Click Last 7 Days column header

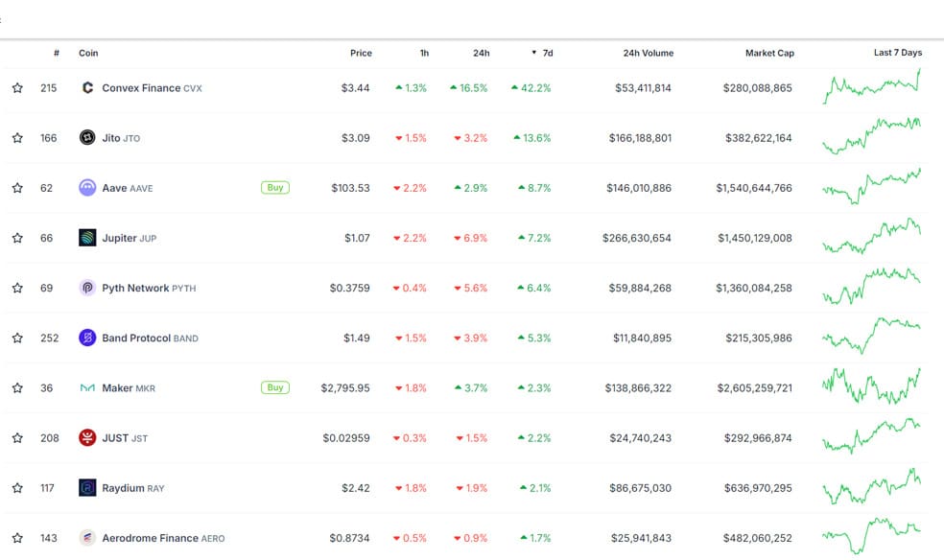898,53
